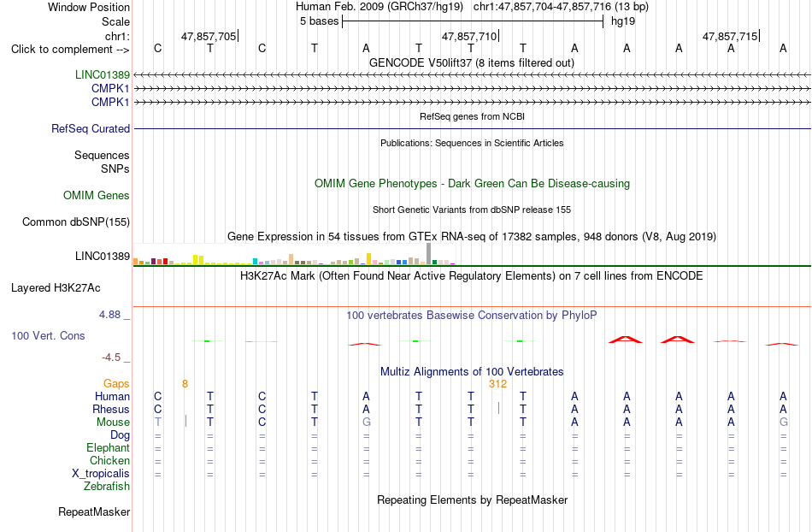Image resolution: width=812 pixels, height=532 pixels.
Task: Click the -4.5 PhyloP lower scale value
Action: [111, 358]
